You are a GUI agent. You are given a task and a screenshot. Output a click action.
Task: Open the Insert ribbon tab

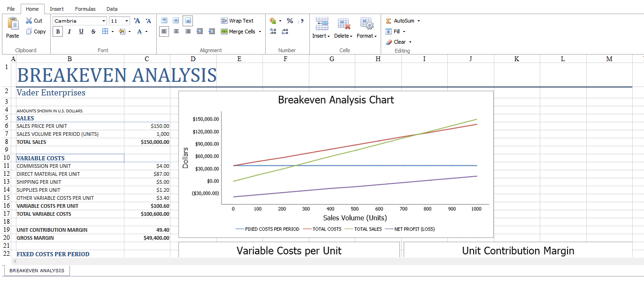(x=57, y=9)
